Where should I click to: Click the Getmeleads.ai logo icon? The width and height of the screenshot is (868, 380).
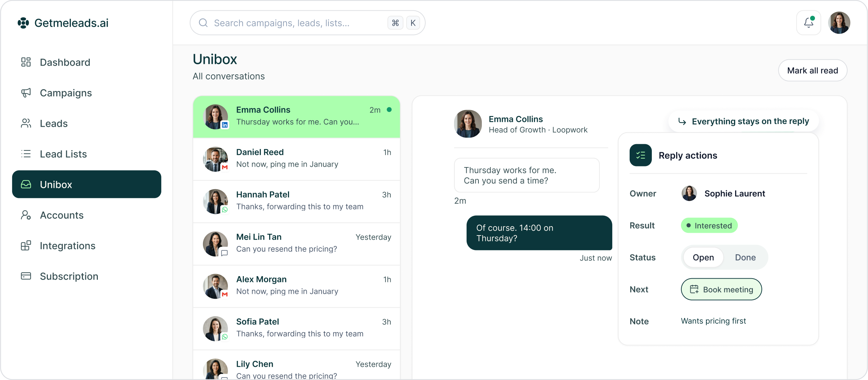pyautogui.click(x=23, y=23)
